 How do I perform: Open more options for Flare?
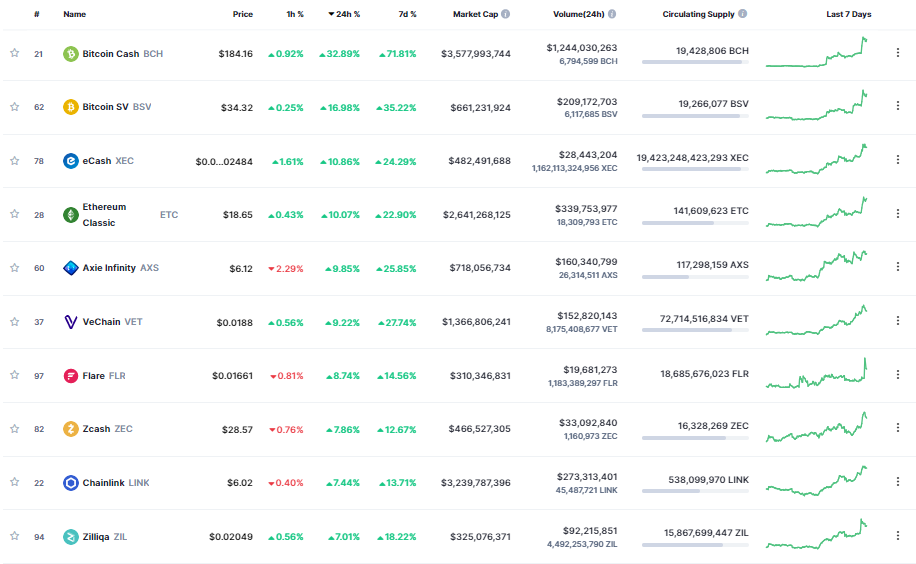898,374
